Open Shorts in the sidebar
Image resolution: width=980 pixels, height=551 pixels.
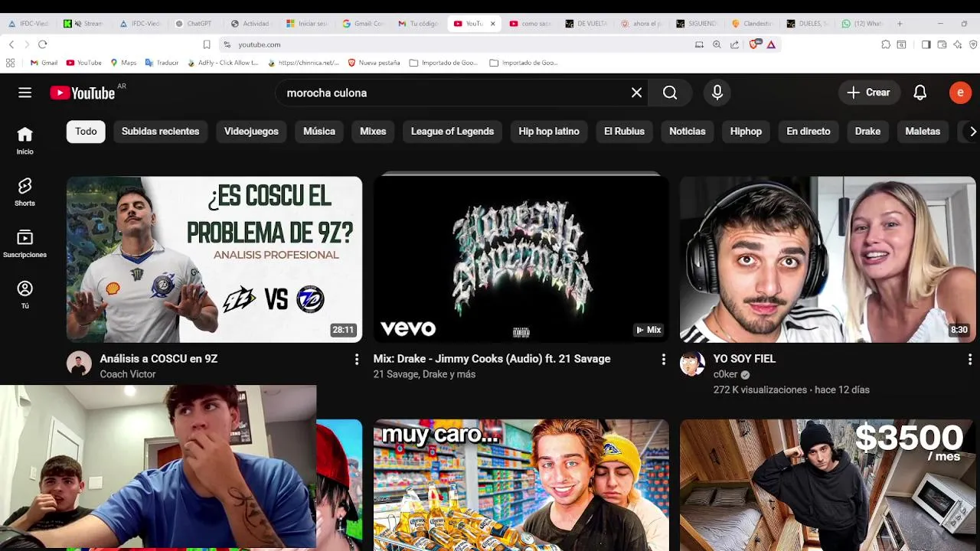coord(24,192)
